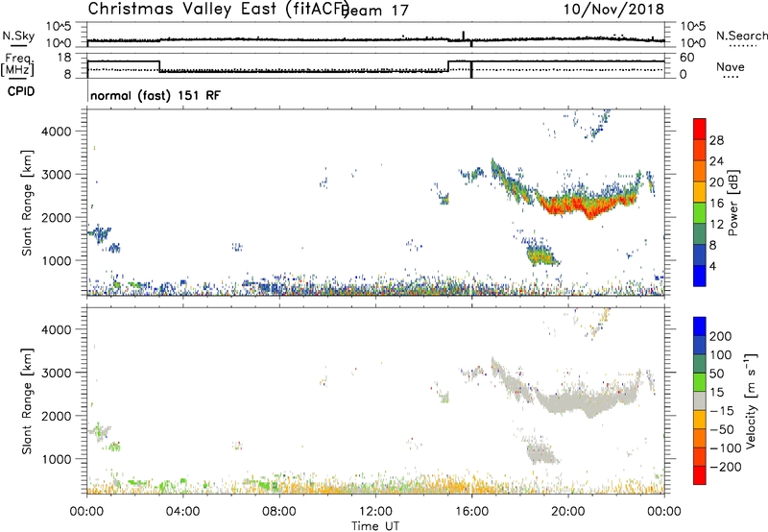Image resolution: width=768 pixels, height=532 pixels.
Task: Click the '16:00' time axis label
Action: 471,512
